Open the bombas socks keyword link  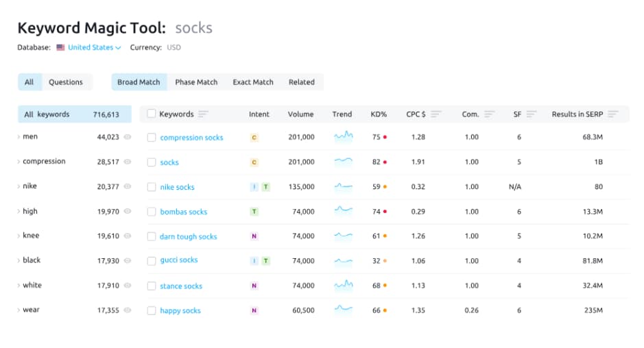[183, 212]
